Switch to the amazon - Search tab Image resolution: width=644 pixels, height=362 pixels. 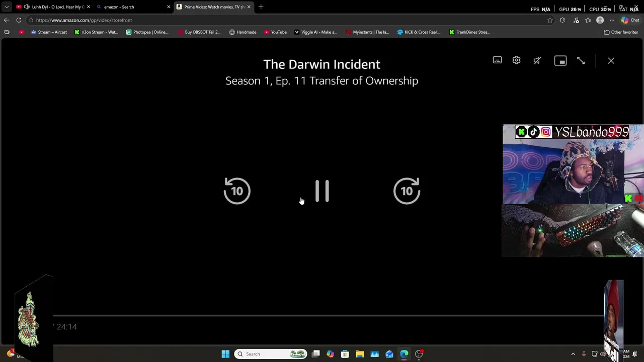pyautogui.click(x=133, y=7)
